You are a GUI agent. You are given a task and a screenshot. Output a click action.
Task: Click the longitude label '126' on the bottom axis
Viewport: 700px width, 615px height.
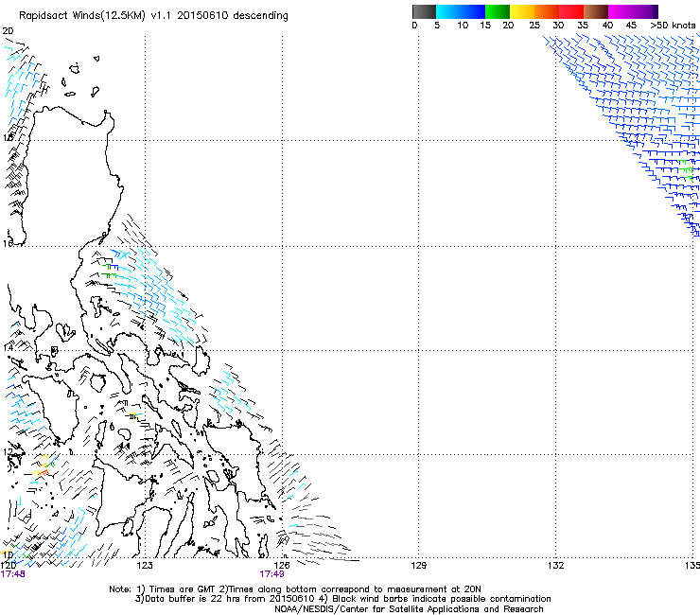click(282, 566)
